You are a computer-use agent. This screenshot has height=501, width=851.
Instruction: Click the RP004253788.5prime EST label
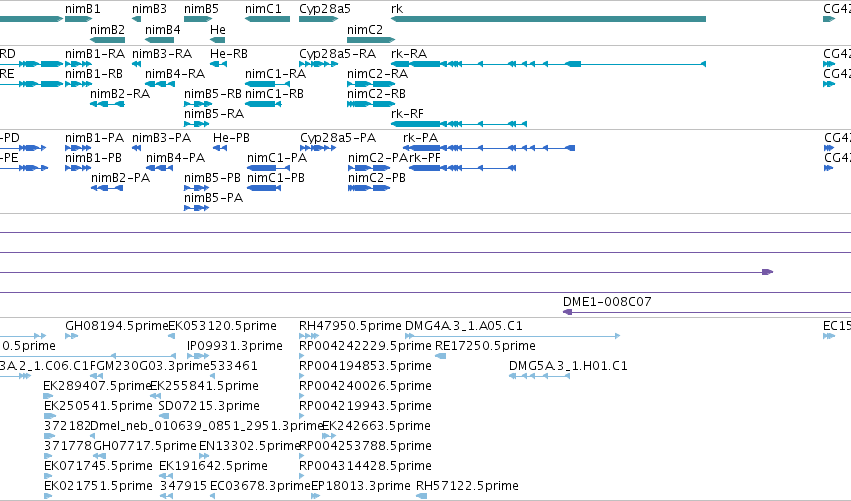[365, 446]
